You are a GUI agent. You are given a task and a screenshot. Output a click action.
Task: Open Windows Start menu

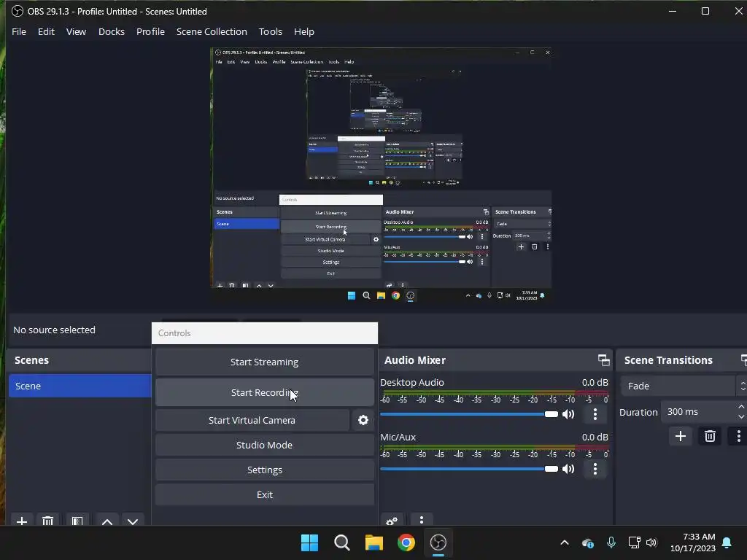309,542
